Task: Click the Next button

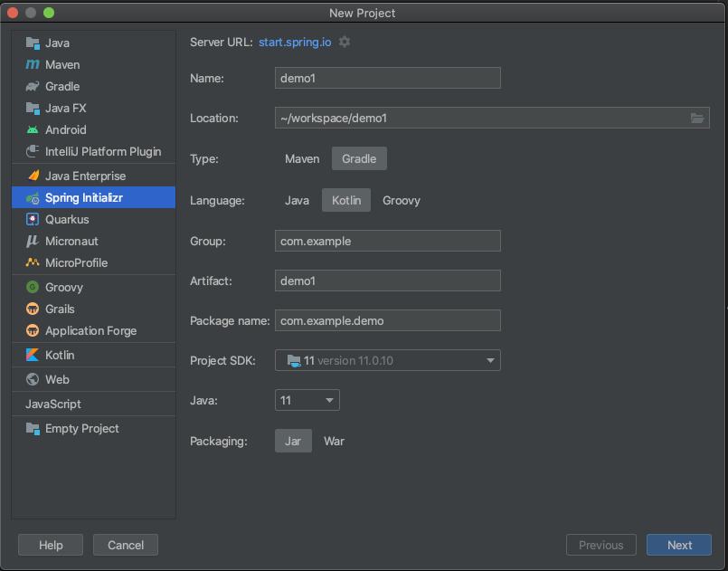Action: 679,545
